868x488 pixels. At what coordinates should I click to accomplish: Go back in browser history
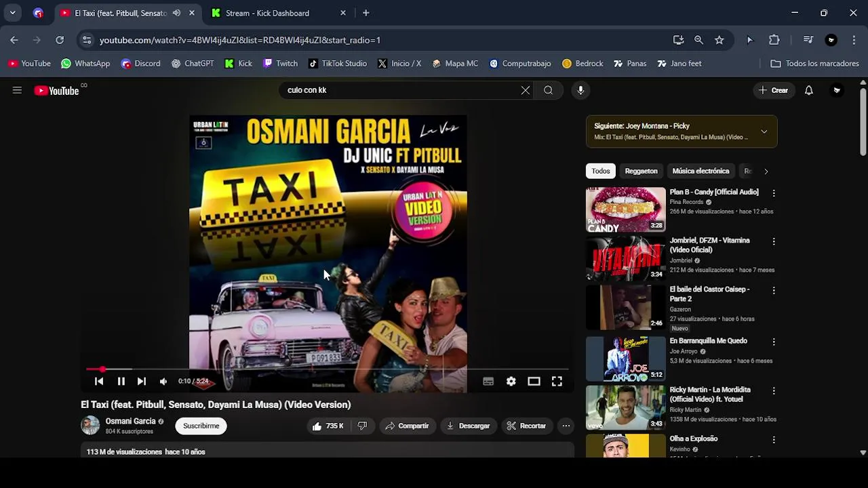pyautogui.click(x=14, y=40)
